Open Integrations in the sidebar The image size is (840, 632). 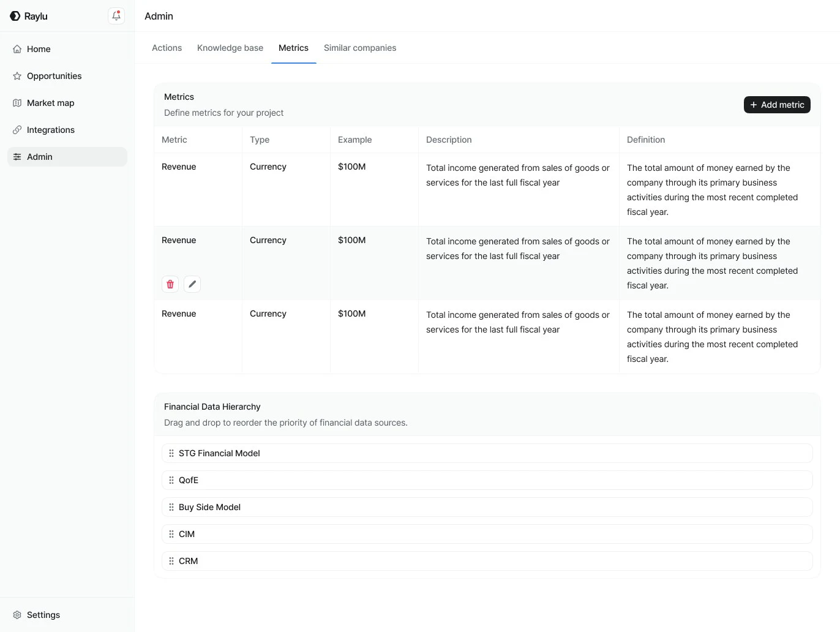pos(67,130)
